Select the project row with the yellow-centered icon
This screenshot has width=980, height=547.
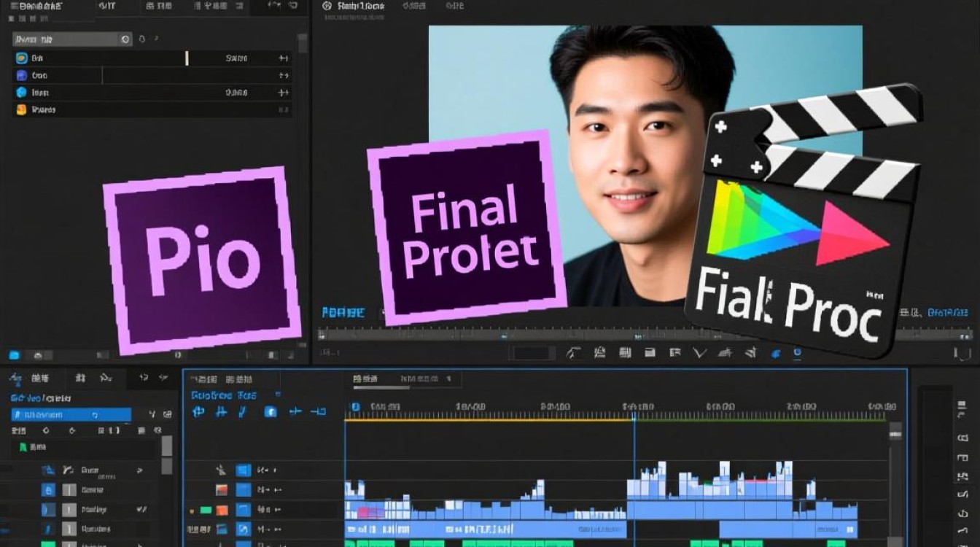tap(152, 58)
